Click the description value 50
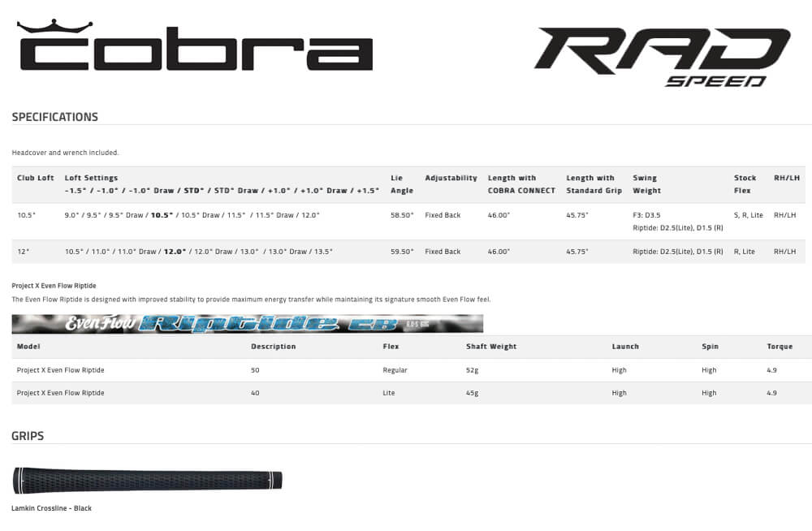The width and height of the screenshot is (812, 531). [255, 370]
